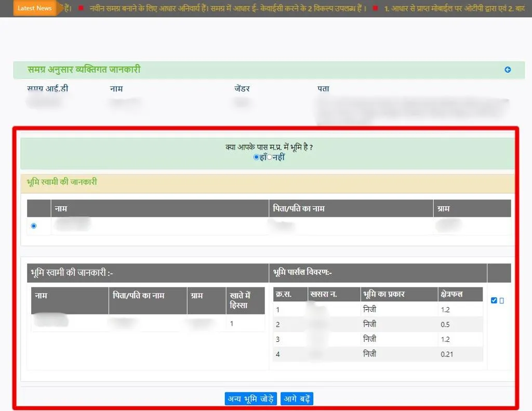
Task: Select the हाँ radio button
Action: click(x=256, y=157)
